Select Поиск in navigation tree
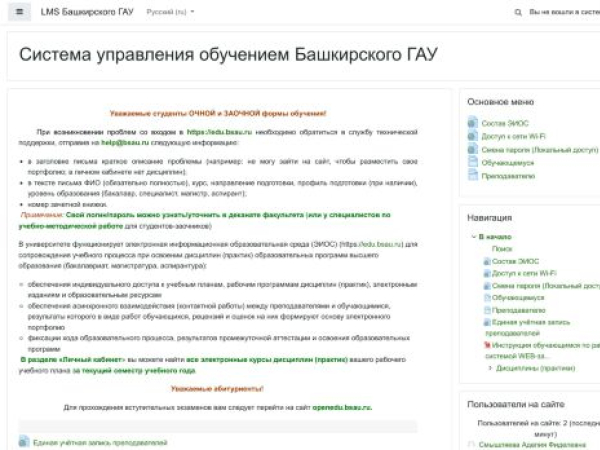 tap(501, 247)
